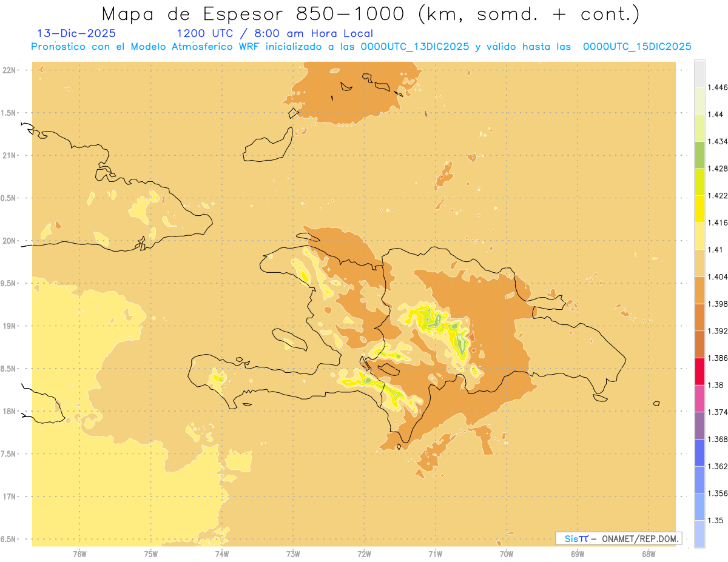Viewport: 728px width, 562px height.
Task: Click the '1200 UTC / 8:00 am Hora Local' text
Action: click(x=275, y=34)
